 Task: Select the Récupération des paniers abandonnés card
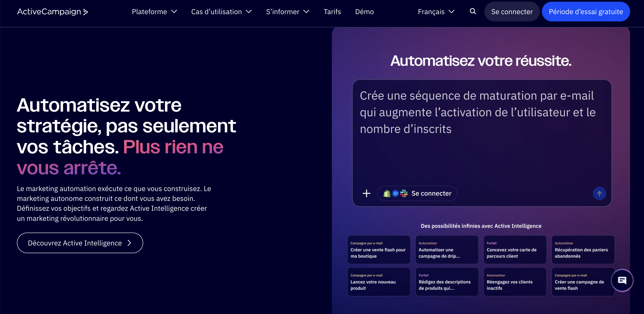point(583,250)
